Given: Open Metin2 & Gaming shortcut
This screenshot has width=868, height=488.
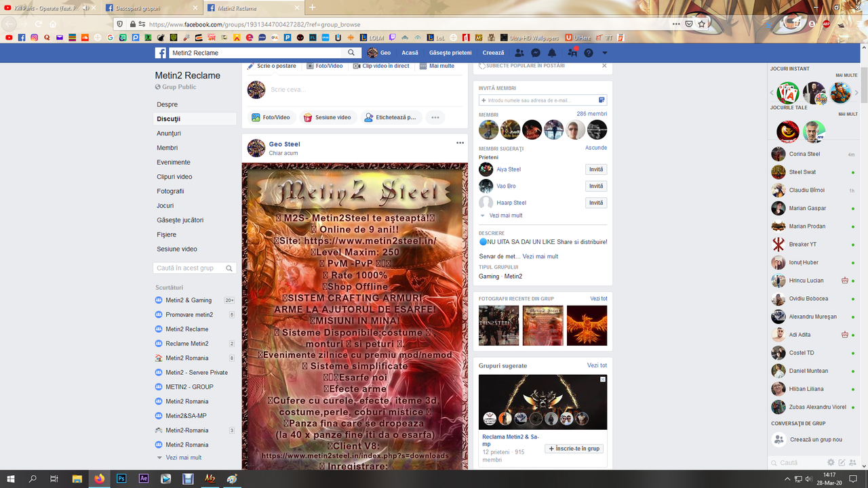Looking at the screenshot, I should [189, 300].
